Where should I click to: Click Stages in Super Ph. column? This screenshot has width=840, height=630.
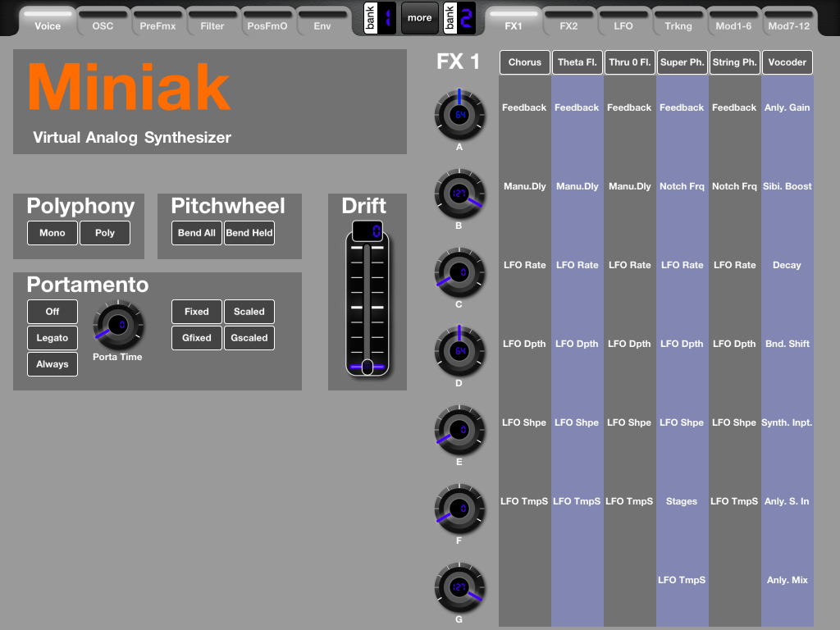(x=682, y=501)
